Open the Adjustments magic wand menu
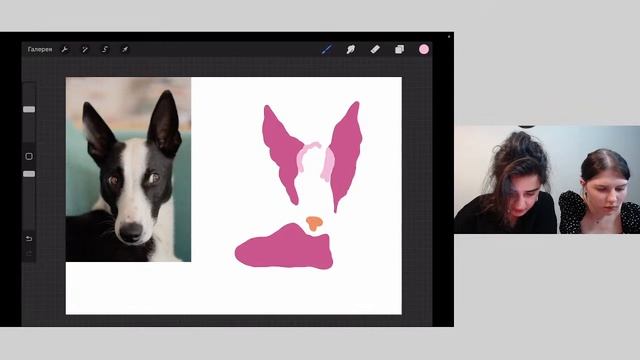The image size is (640, 360). (84, 49)
